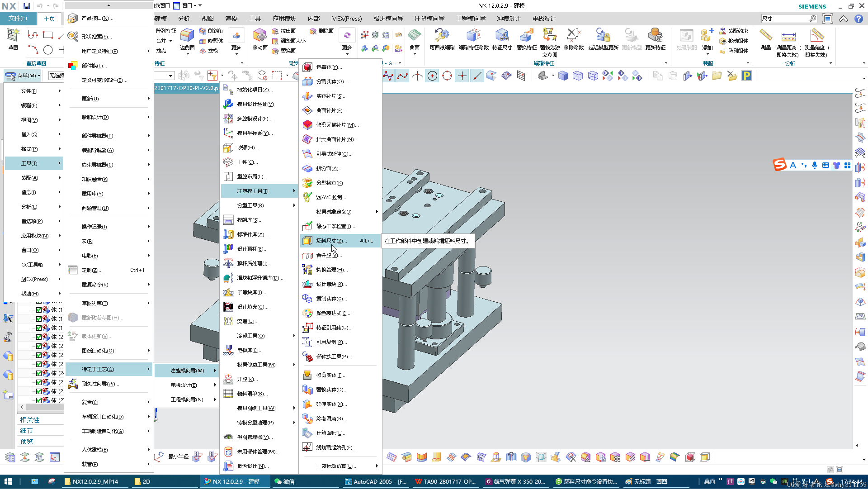Open the help question mark icon
Image resolution: width=868 pixels, height=490 pixels.
click(859, 19)
